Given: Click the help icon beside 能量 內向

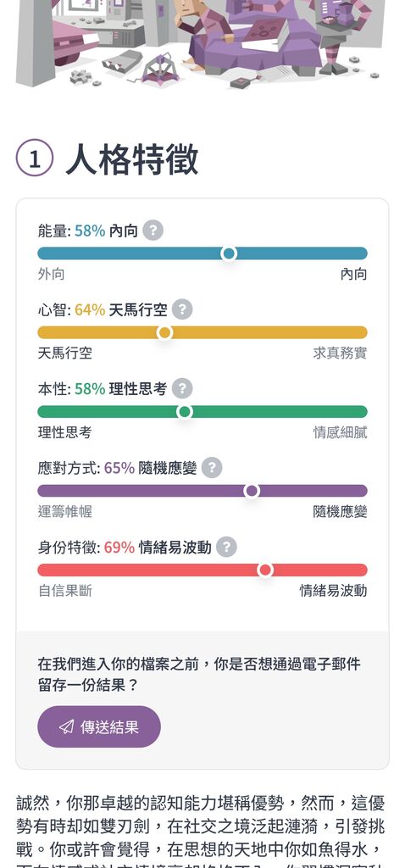Looking at the screenshot, I should (153, 231).
